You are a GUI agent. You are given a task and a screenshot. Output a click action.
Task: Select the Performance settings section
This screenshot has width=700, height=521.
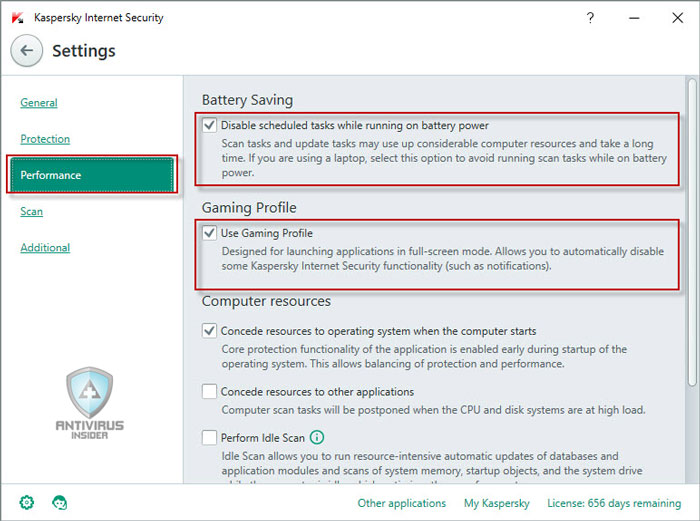tap(92, 175)
